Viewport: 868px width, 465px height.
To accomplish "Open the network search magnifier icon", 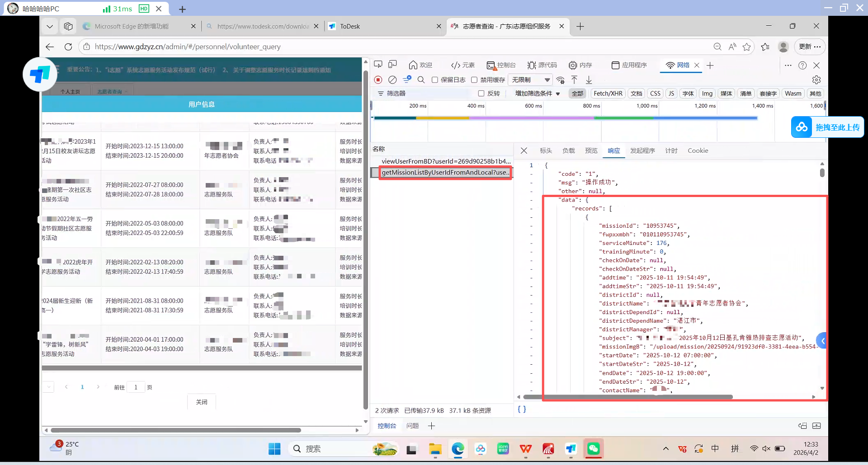I will click(421, 80).
